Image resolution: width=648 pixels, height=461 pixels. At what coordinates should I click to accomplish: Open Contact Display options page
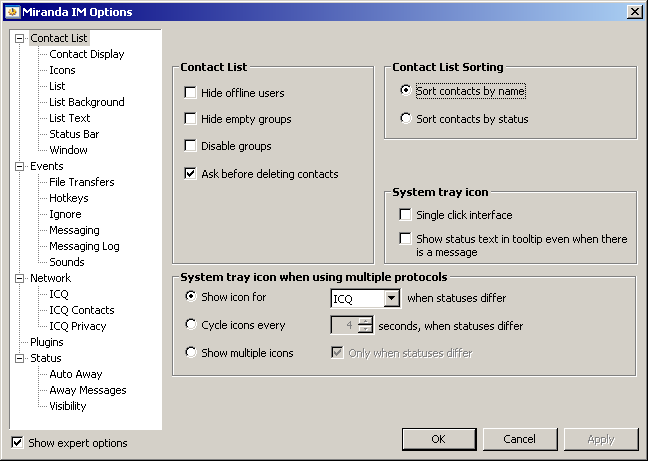click(87, 54)
